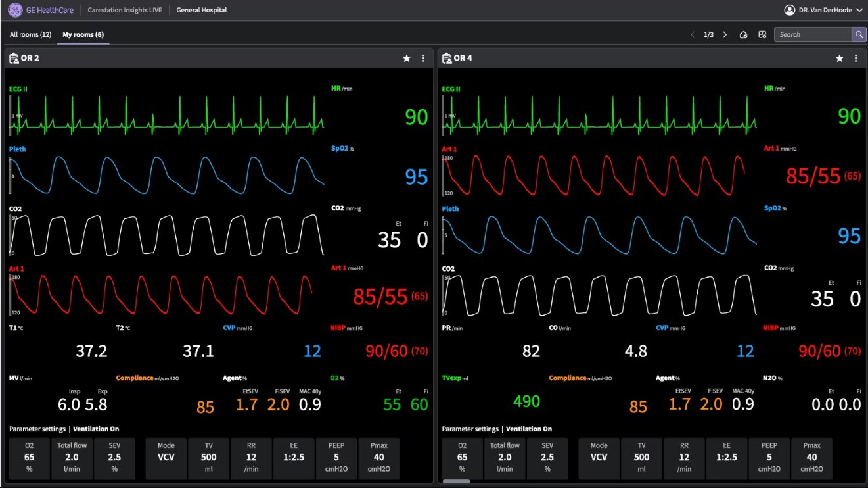
Task: Open the OR 2 three-dot menu
Action: (423, 58)
